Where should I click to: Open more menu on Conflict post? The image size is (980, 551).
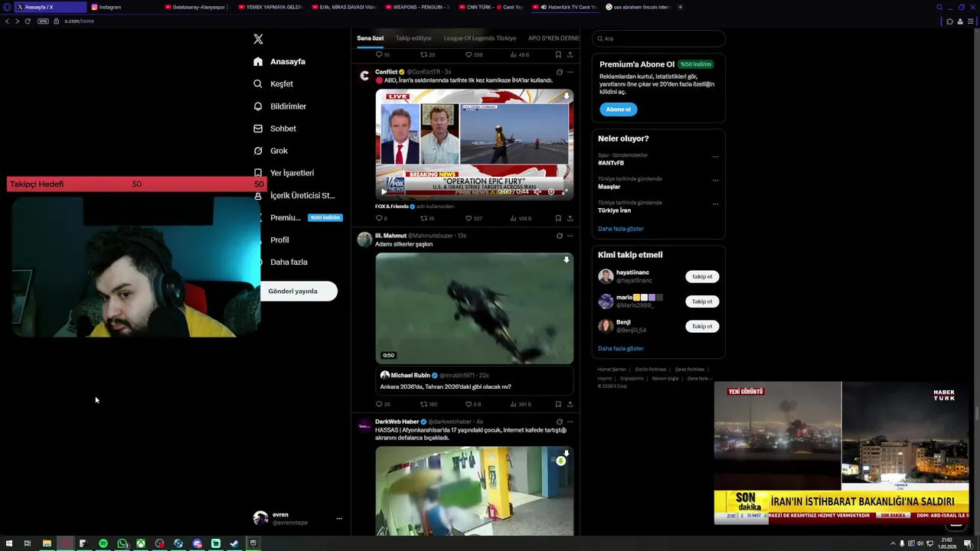pos(570,72)
